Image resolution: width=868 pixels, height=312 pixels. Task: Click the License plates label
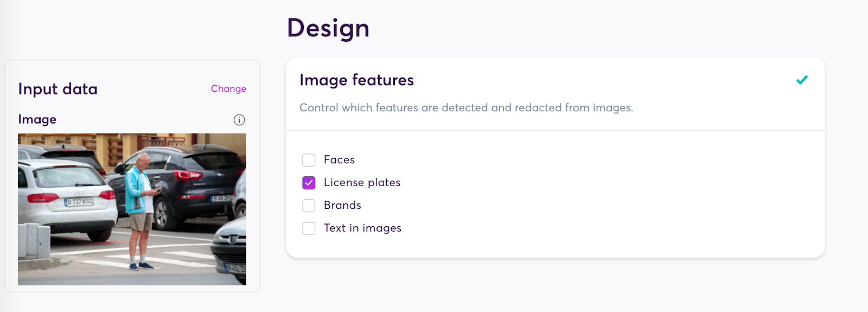(x=362, y=182)
